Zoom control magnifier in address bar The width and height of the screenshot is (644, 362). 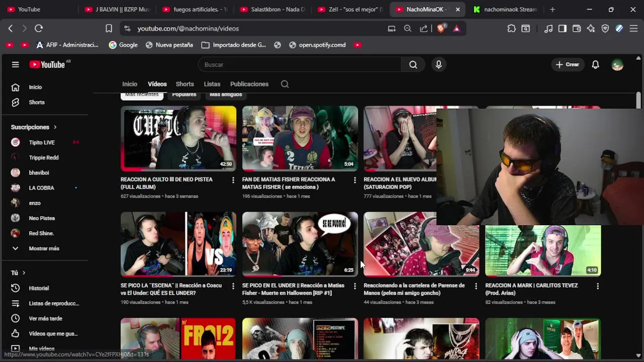(x=408, y=29)
